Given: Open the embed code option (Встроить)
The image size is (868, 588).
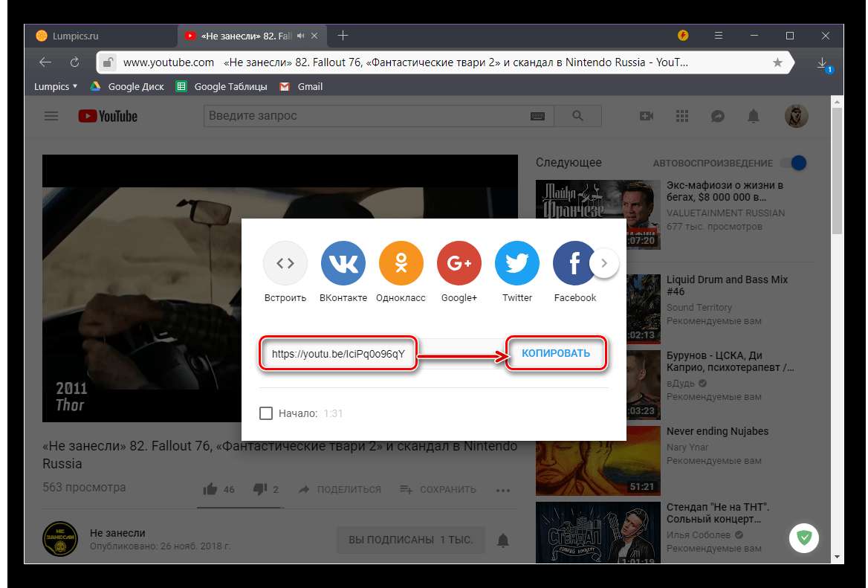Looking at the screenshot, I should tap(285, 263).
